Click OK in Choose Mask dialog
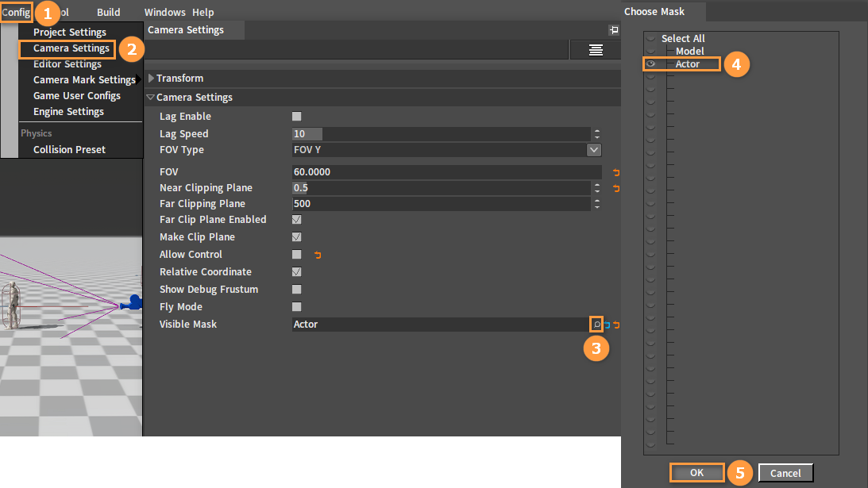 pos(696,472)
